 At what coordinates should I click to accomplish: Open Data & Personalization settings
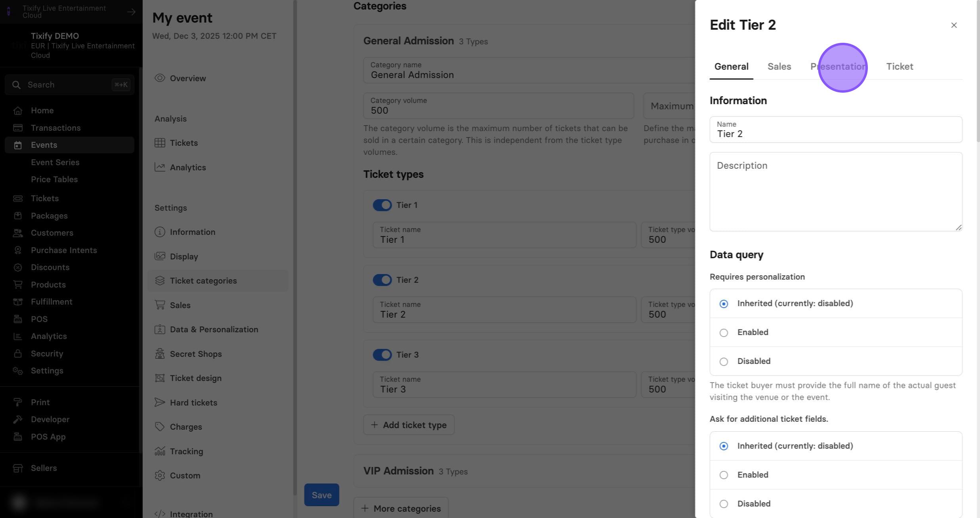coord(218,329)
